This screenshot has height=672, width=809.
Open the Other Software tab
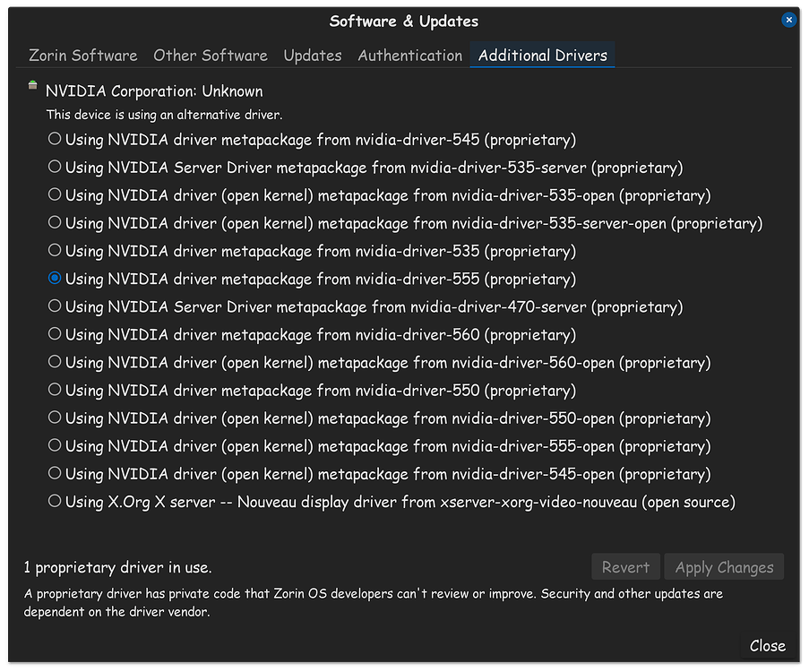click(210, 55)
